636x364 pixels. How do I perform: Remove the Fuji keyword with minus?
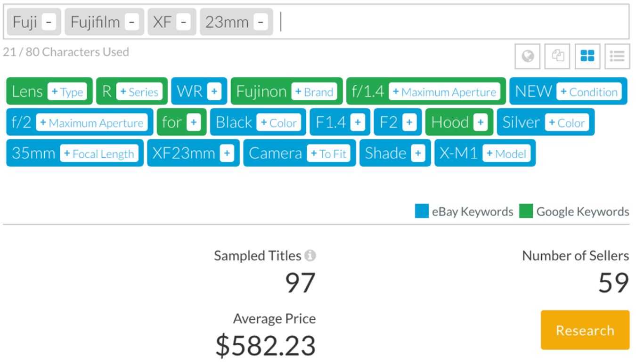coord(49,22)
